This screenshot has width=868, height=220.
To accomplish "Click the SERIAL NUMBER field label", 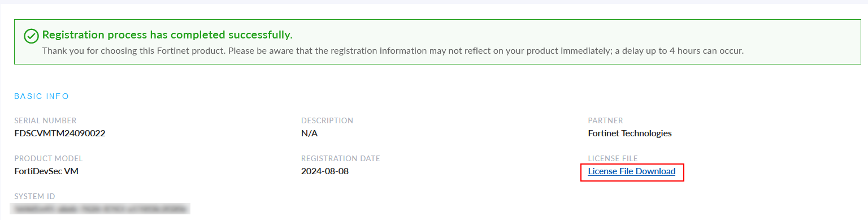I will pyautogui.click(x=45, y=120).
